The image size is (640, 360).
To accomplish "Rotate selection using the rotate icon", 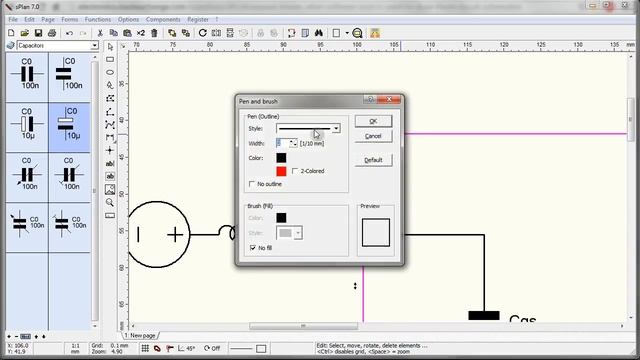I will (202, 33).
